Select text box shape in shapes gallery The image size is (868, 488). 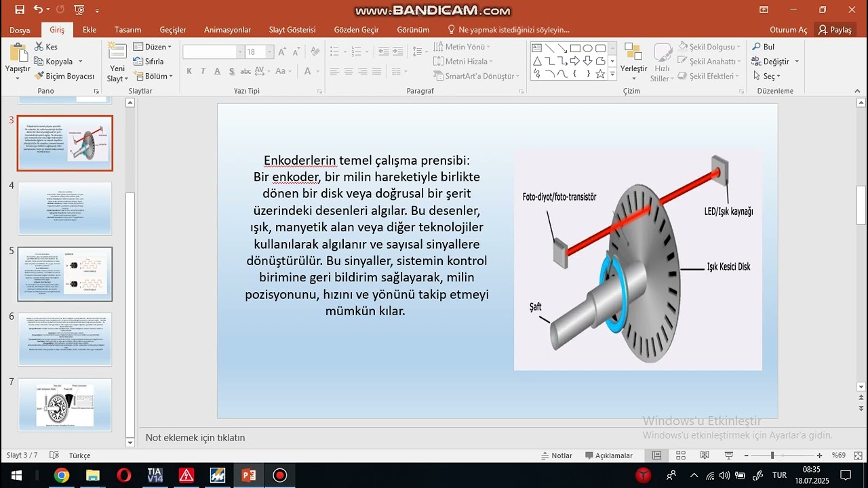(x=536, y=48)
